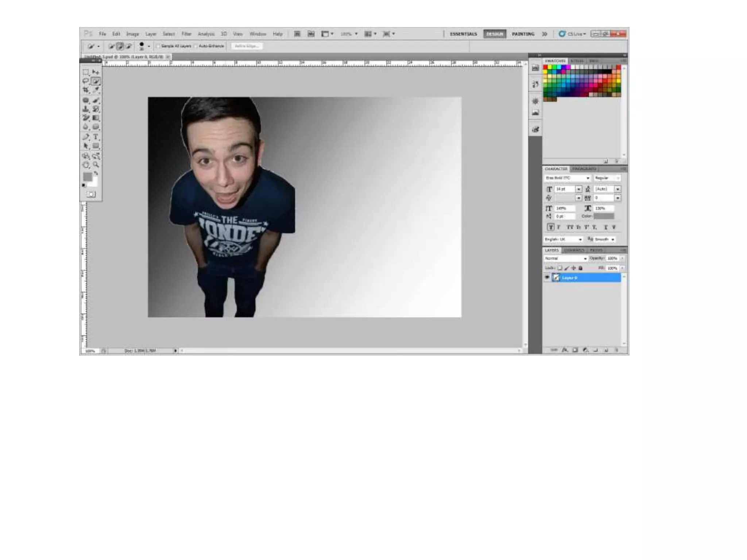Click the Character text color swatch
The image size is (747, 560).
[x=604, y=216]
